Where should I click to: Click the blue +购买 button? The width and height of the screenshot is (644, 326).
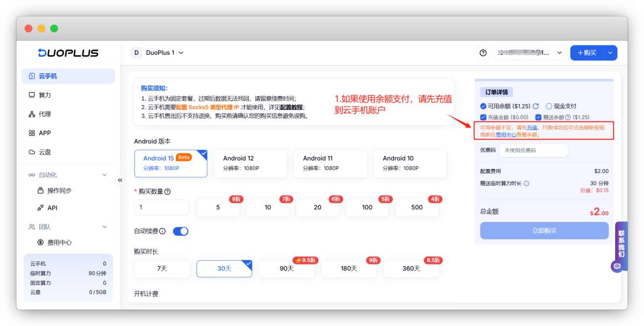coord(587,53)
